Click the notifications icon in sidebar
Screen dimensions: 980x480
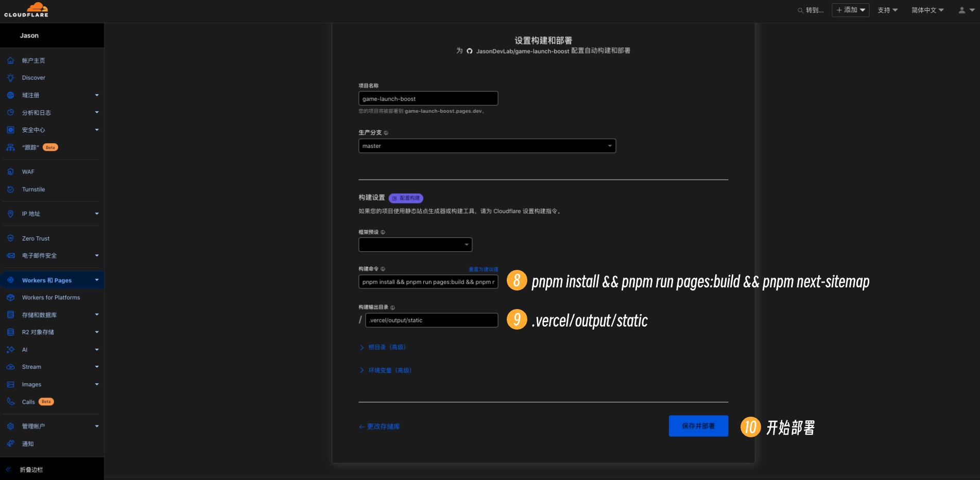click(10, 443)
